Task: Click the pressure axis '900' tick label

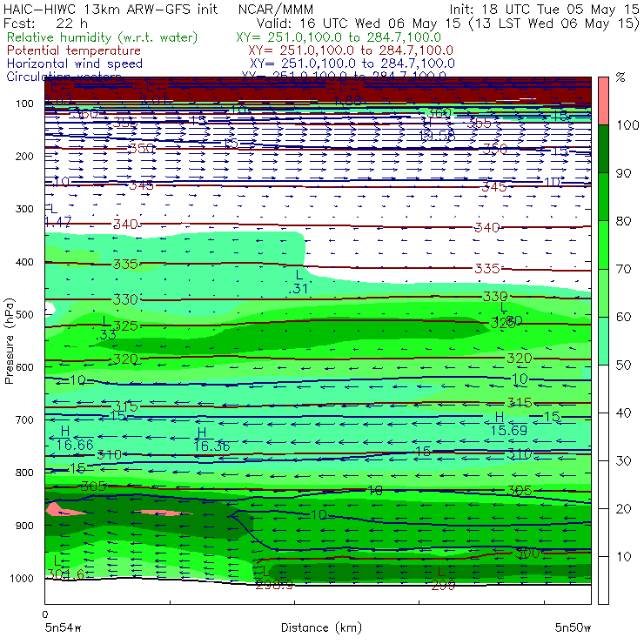Action: point(24,526)
